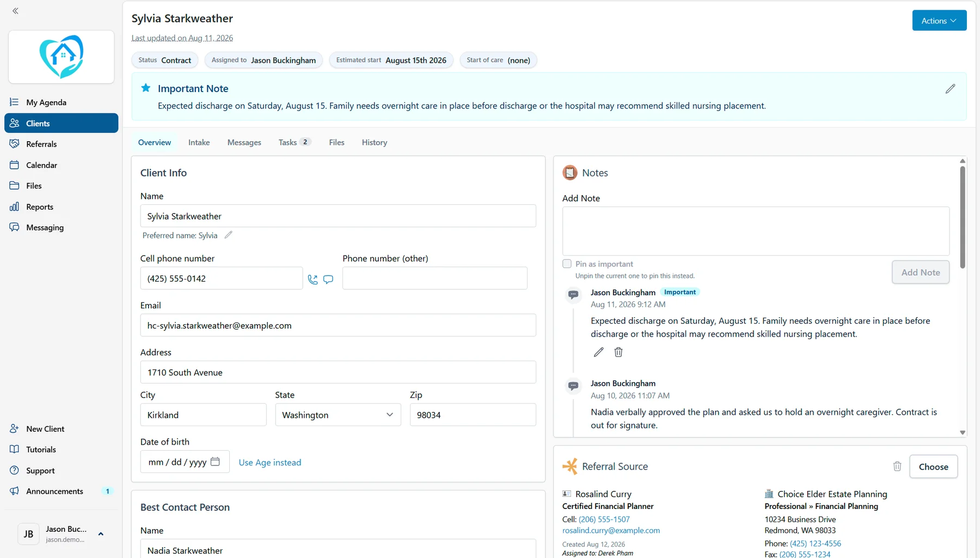
Task: Open the date of birth calendar picker icon
Action: (215, 462)
